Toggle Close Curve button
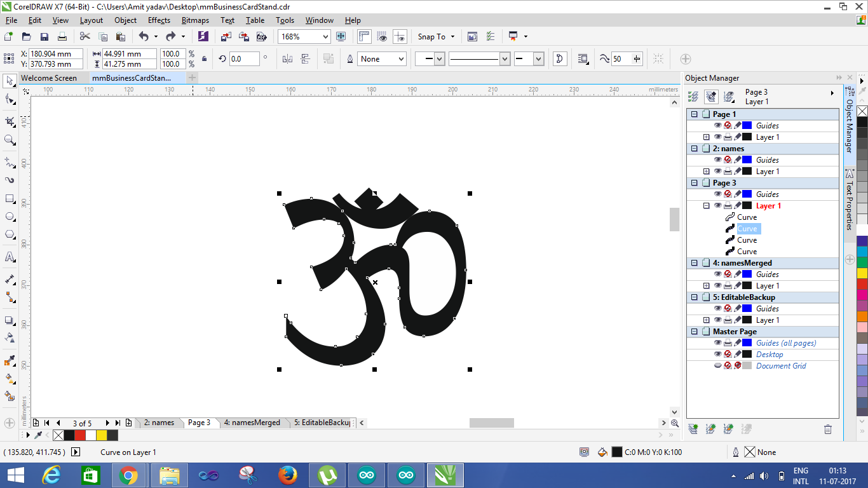Image resolution: width=868 pixels, height=488 pixels. 560,59
